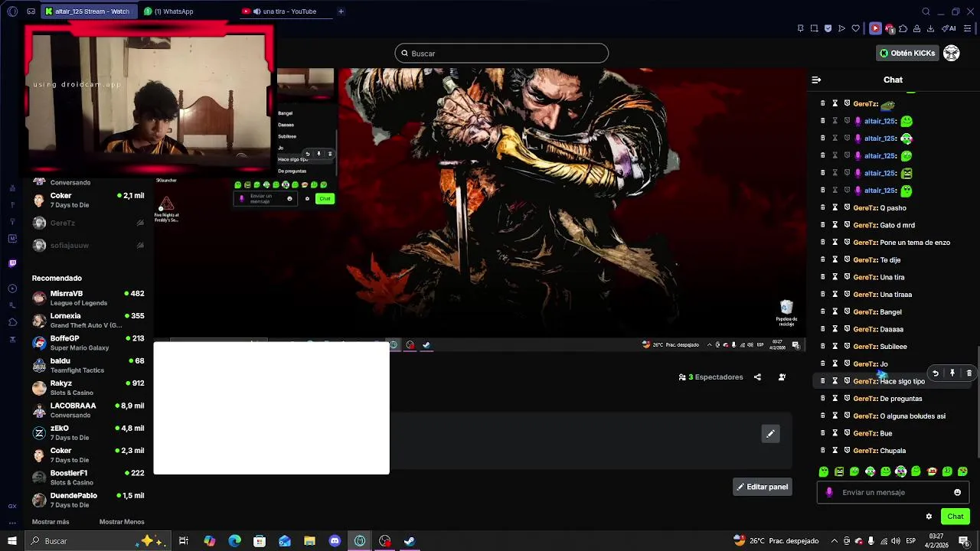Open the profile avatar menu
Image resolution: width=980 pixels, height=551 pixels.
point(952,53)
